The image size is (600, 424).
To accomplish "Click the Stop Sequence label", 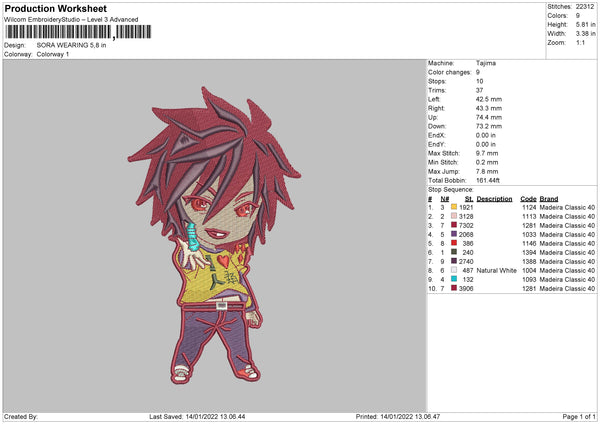I will [x=450, y=190].
